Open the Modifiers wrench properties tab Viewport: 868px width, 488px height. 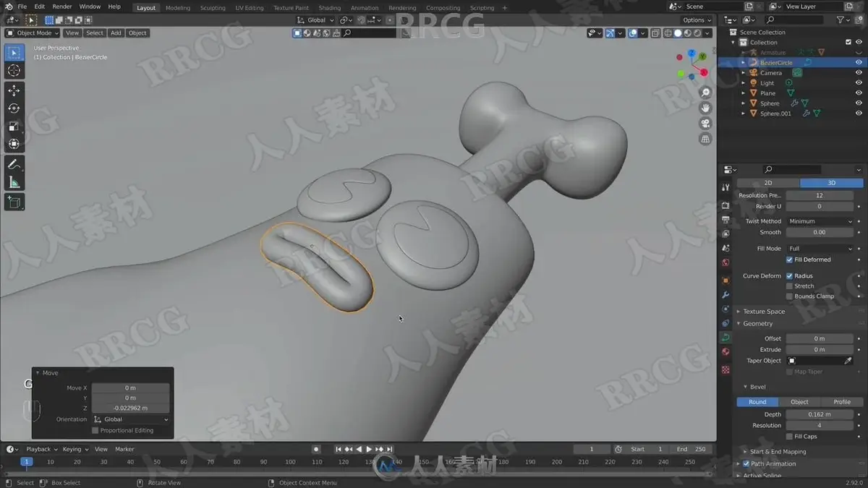726,295
